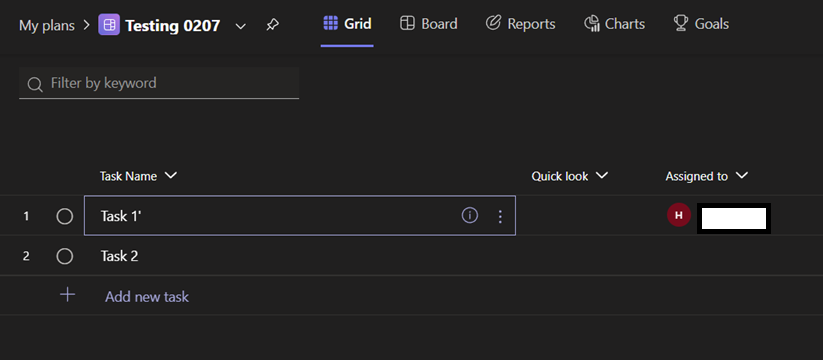Viewport: 823px width, 360px height.
Task: Click the purple Testing 0207 plan icon
Action: tap(109, 25)
